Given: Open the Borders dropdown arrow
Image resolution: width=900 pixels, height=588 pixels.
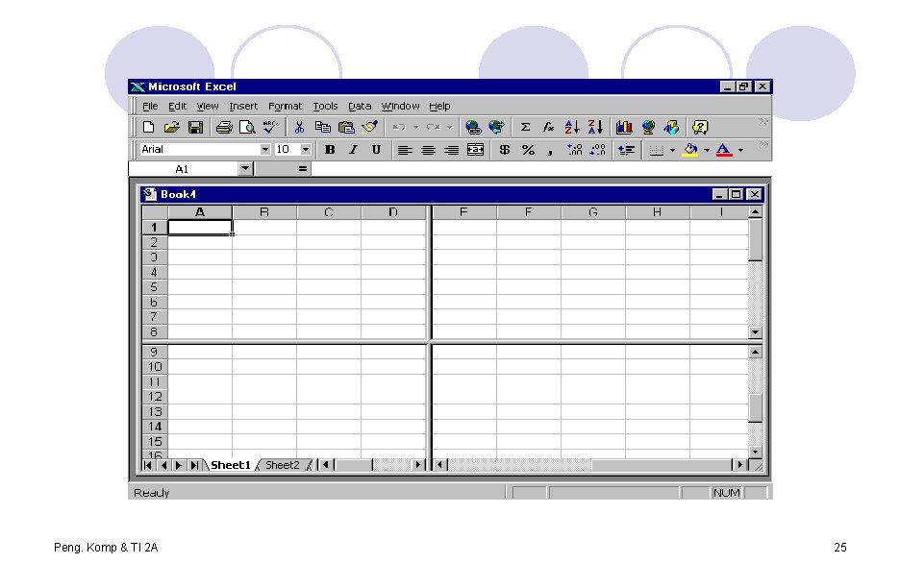Looking at the screenshot, I should (x=672, y=150).
